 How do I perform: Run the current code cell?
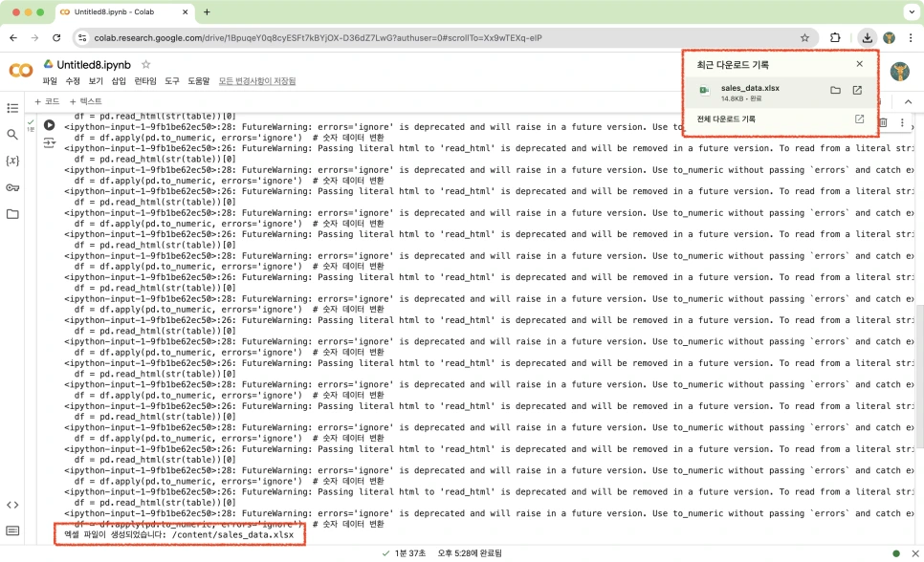click(49, 124)
